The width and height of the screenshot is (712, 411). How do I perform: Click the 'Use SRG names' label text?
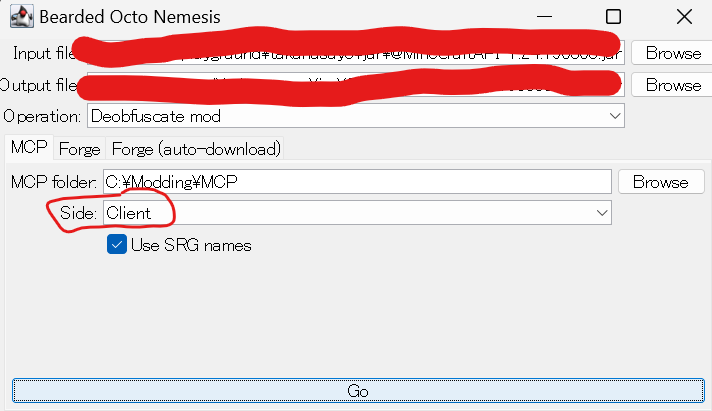pos(191,245)
